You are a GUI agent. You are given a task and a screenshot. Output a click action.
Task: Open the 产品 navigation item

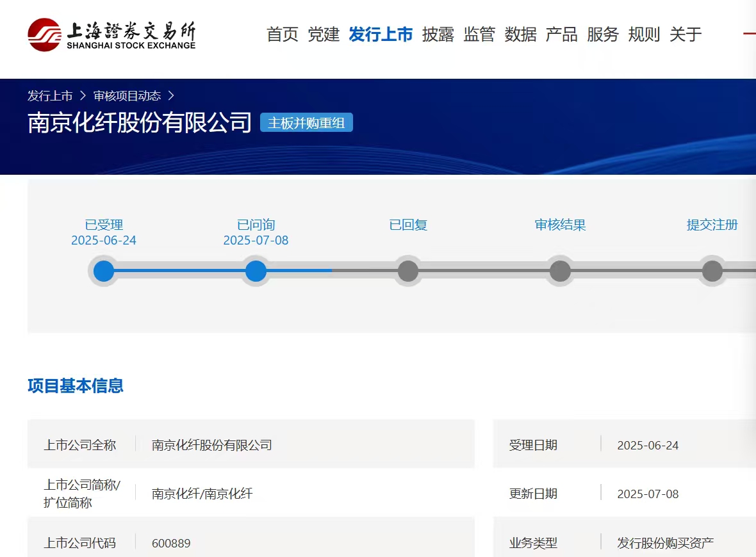coord(561,34)
